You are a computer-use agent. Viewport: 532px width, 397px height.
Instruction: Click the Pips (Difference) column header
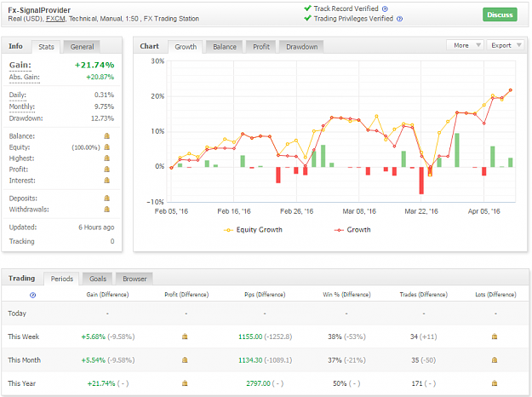click(x=265, y=295)
